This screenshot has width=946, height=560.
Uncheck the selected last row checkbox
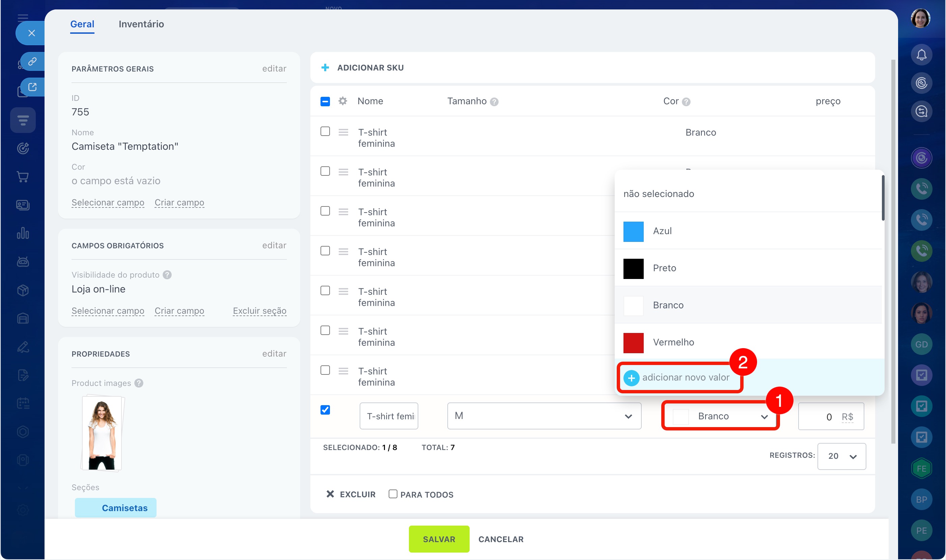tap(325, 410)
